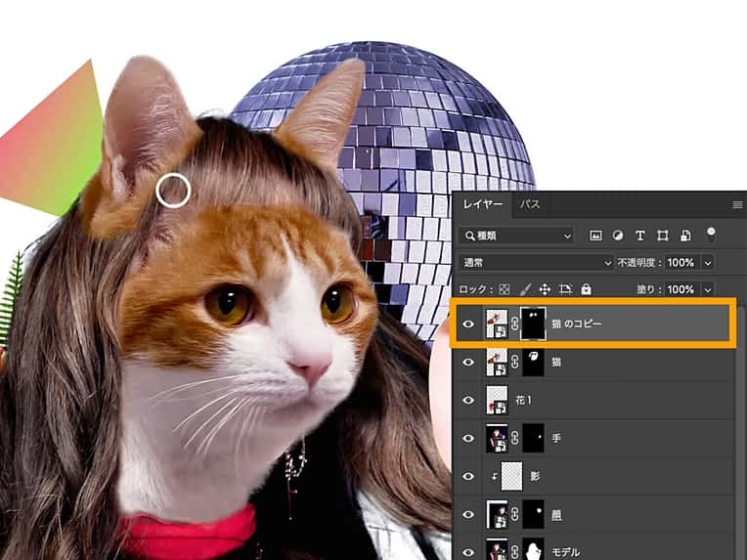747x560 pixels.
Task: Hide the 手 layer
Action: pyautogui.click(x=468, y=438)
